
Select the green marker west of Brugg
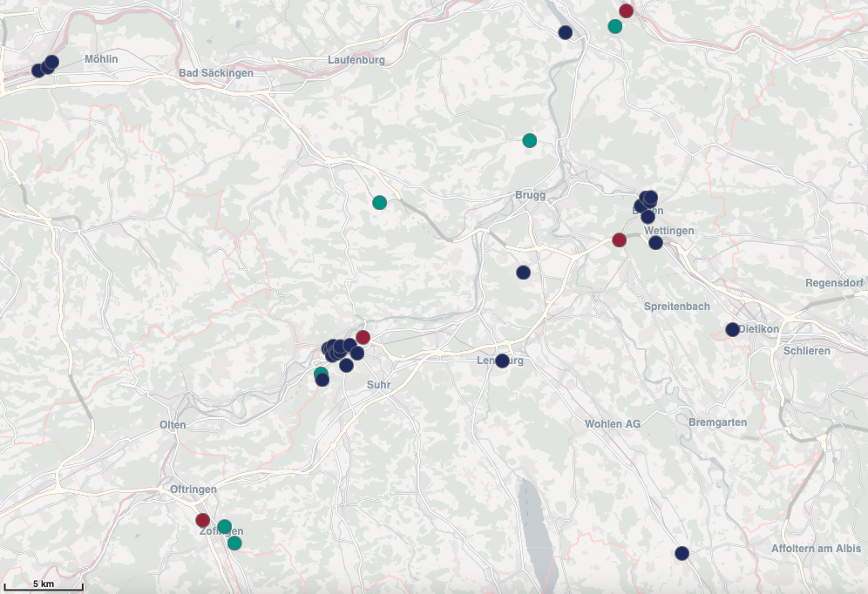click(x=379, y=202)
